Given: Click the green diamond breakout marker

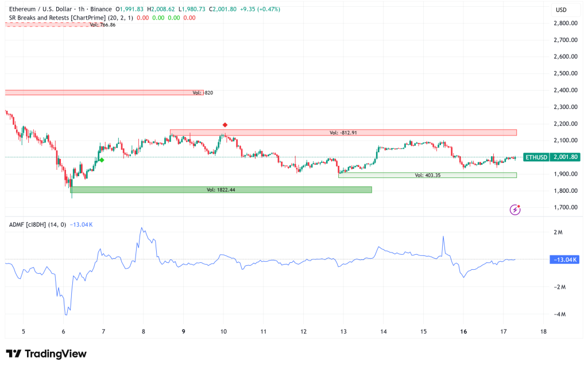Looking at the screenshot, I should [100, 161].
